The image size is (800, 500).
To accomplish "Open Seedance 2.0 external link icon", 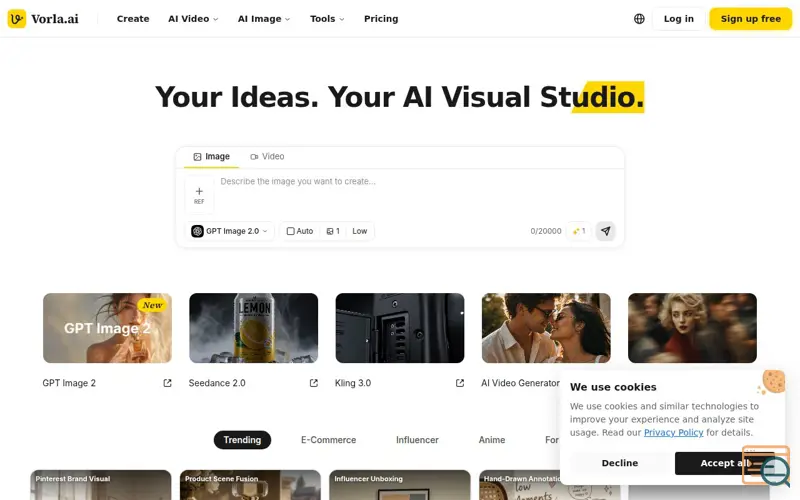I will point(314,383).
